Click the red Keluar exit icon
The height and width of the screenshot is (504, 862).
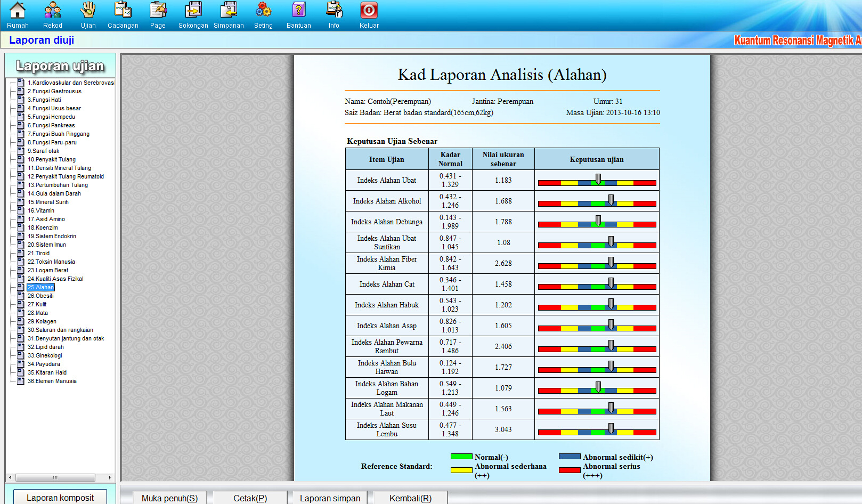pos(369,15)
